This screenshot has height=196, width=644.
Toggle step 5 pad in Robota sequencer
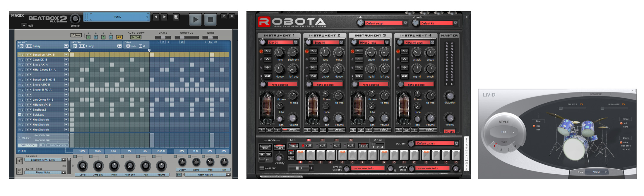(x=342, y=155)
